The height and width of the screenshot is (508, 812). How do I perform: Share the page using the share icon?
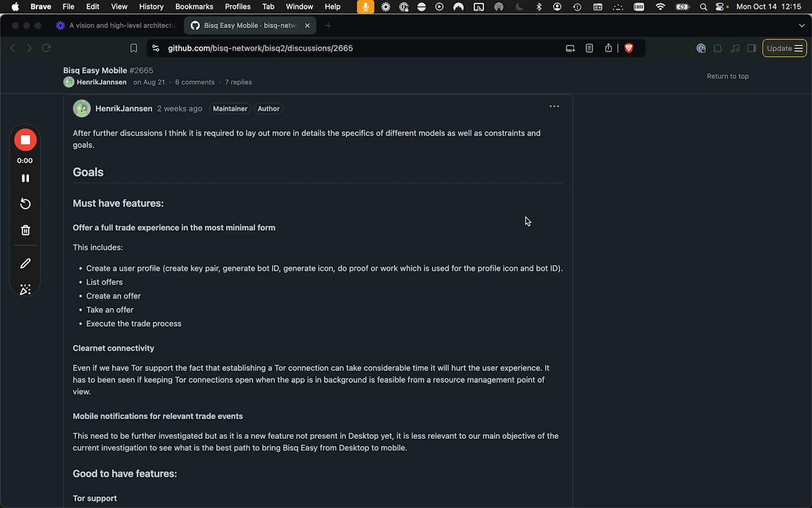click(x=608, y=48)
